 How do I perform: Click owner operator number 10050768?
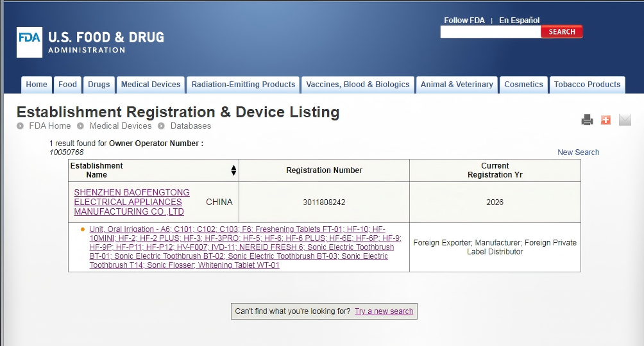pyautogui.click(x=67, y=152)
